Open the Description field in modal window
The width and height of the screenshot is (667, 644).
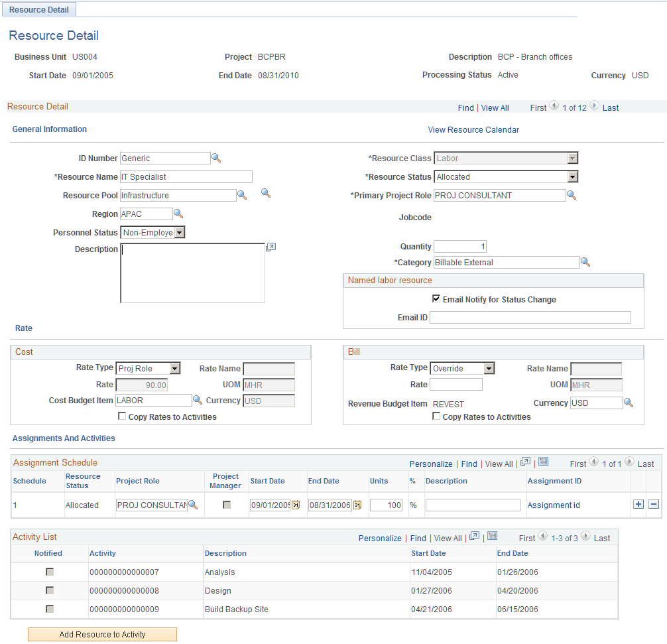pyautogui.click(x=271, y=247)
